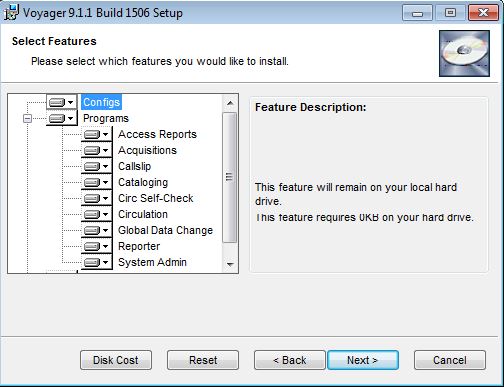Open the System Admin install-state dropdown
The image size is (504, 387).
tap(97, 262)
